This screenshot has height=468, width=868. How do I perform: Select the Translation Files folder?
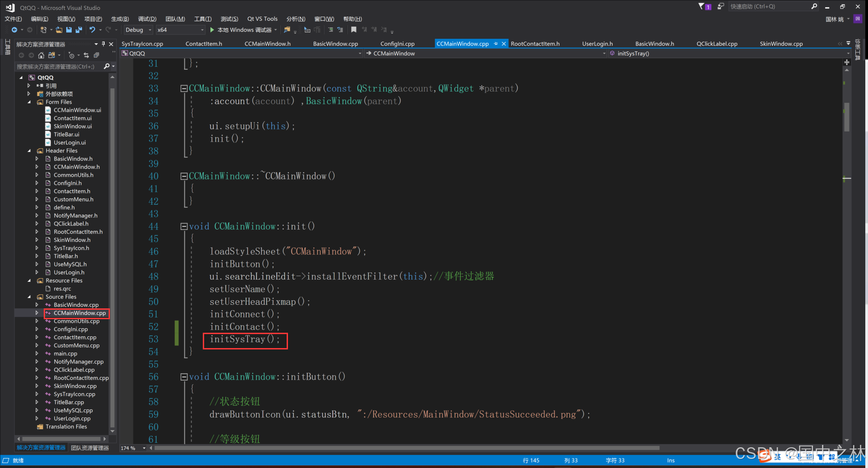point(66,427)
